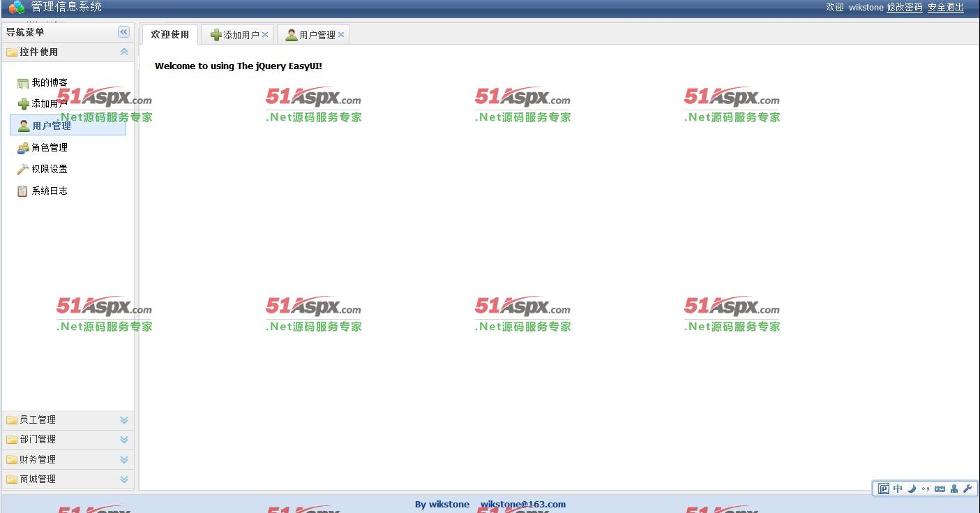Click the punctuation mode icon in the IME bar
This screenshot has height=513, width=980.
point(926,489)
